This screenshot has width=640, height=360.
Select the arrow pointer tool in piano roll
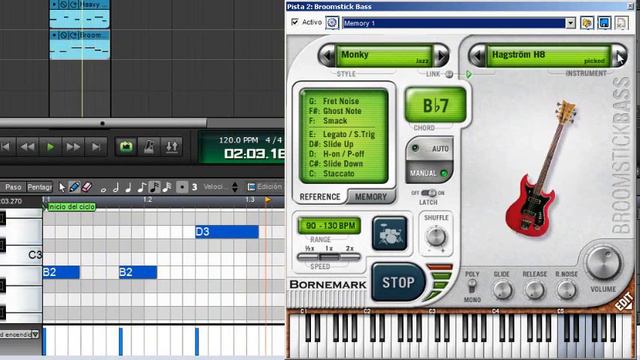click(x=62, y=187)
